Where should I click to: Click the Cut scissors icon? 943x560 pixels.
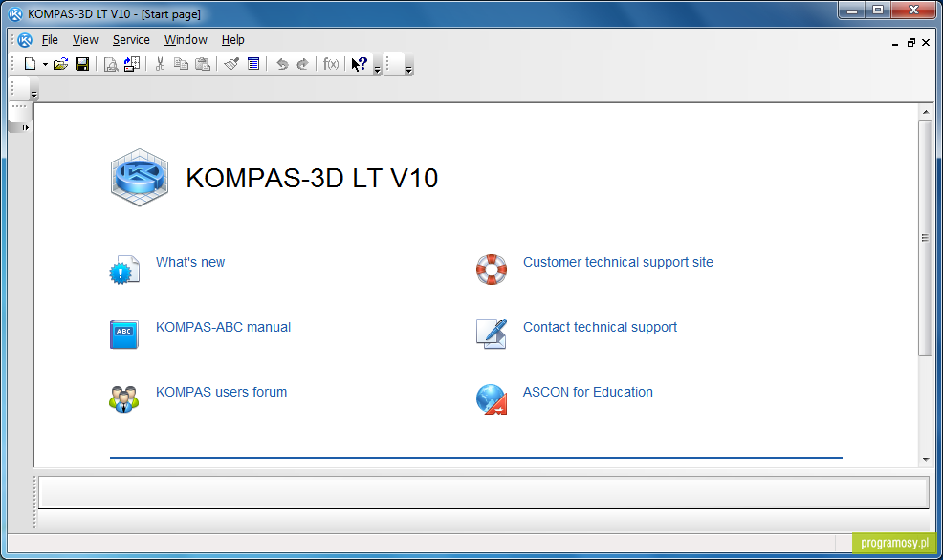tap(160, 64)
